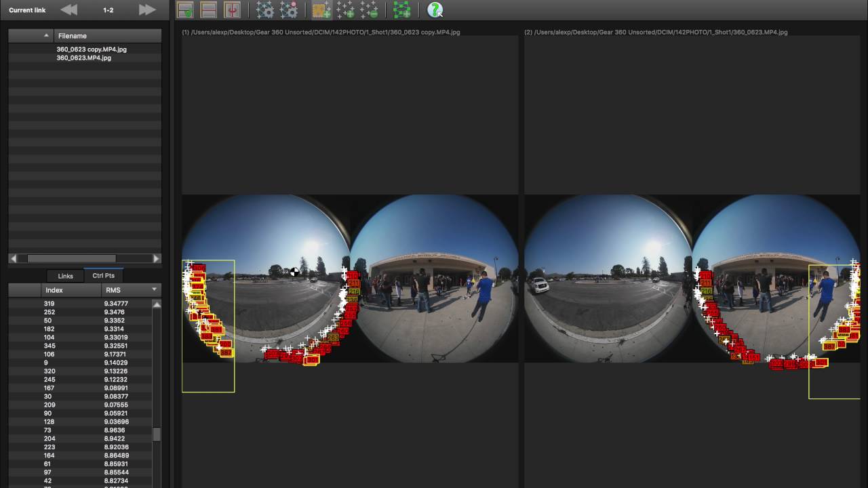Select control point row with index 223
The image size is (868, 488).
tap(80, 447)
